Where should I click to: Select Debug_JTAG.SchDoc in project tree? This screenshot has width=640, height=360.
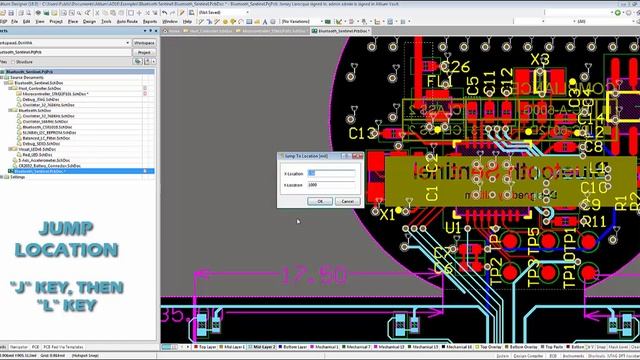coord(41,99)
